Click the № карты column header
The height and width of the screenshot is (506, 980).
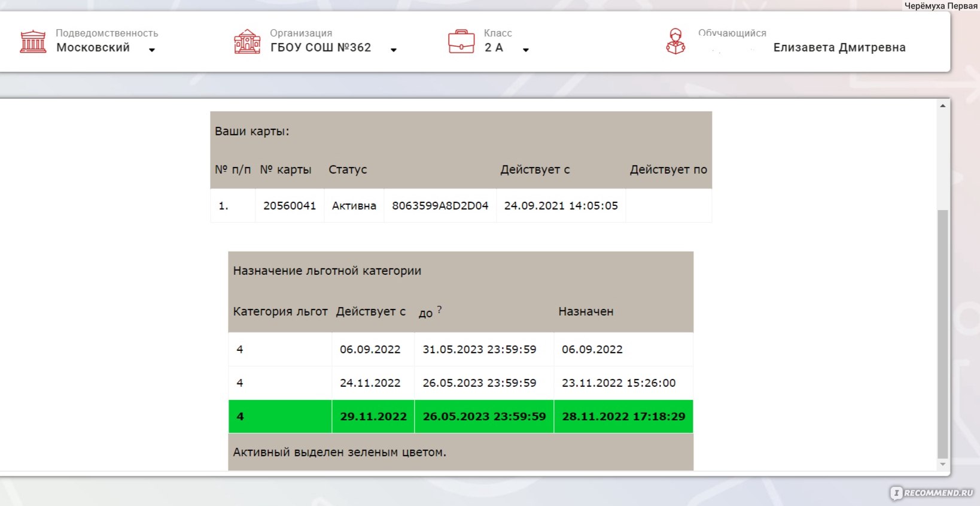point(285,169)
